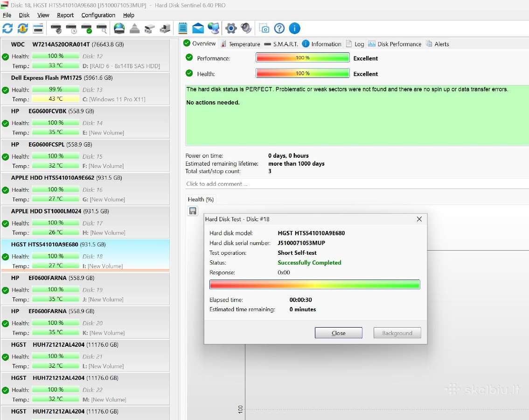
Task: Switch to the Overview tab
Action: [x=199, y=43]
